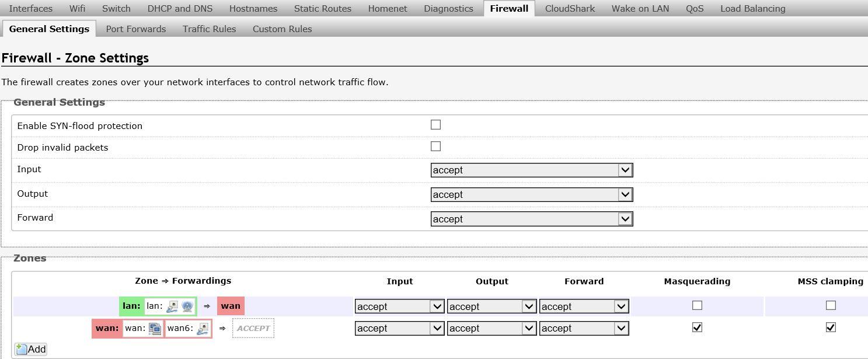Click the lan wireless interface icon
868x359 pixels.
click(187, 306)
